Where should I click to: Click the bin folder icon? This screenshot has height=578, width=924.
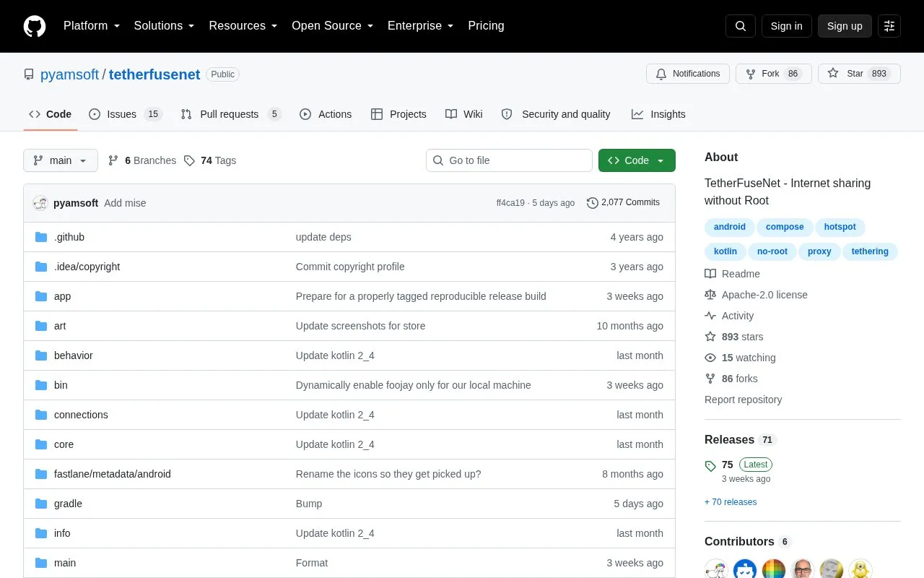pos(41,385)
